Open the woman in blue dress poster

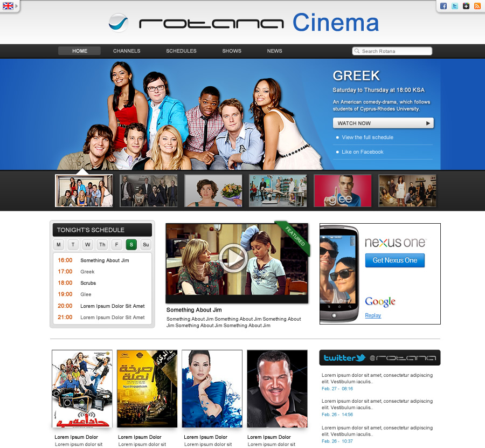pyautogui.click(x=212, y=389)
